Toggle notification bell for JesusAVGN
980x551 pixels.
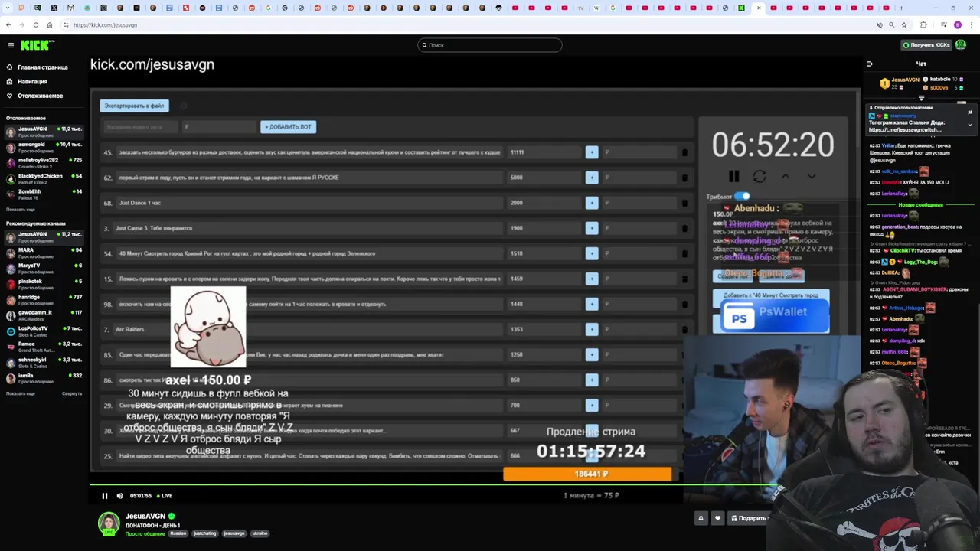coord(701,518)
